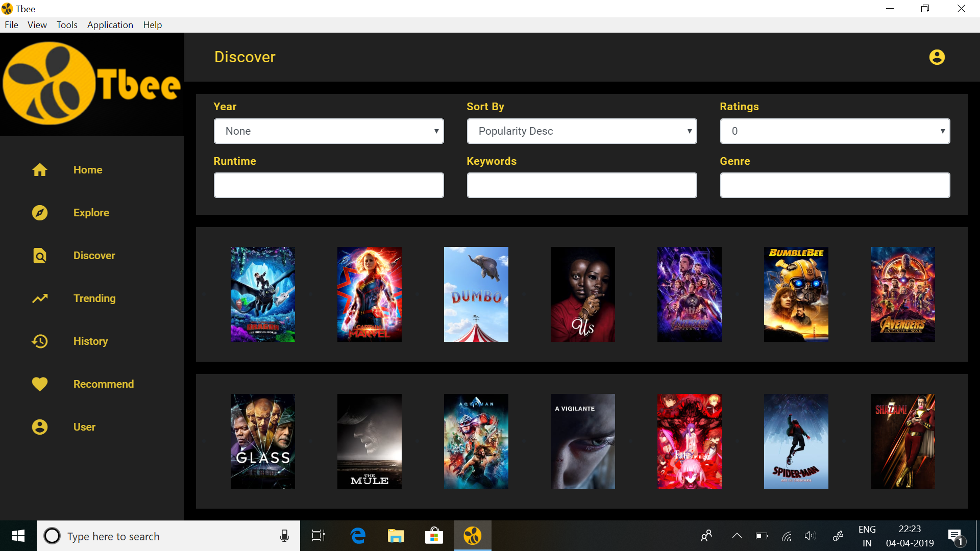Open User page label in sidebar

tap(84, 427)
